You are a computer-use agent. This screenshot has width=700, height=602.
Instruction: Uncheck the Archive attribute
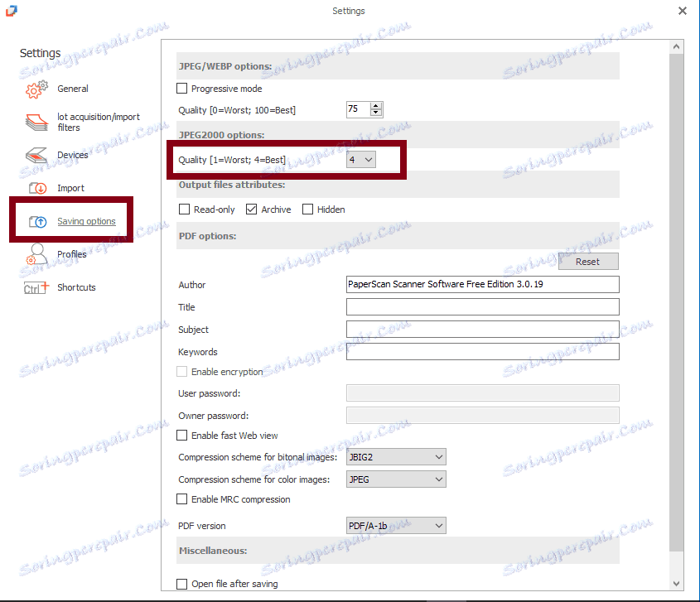[x=251, y=209]
